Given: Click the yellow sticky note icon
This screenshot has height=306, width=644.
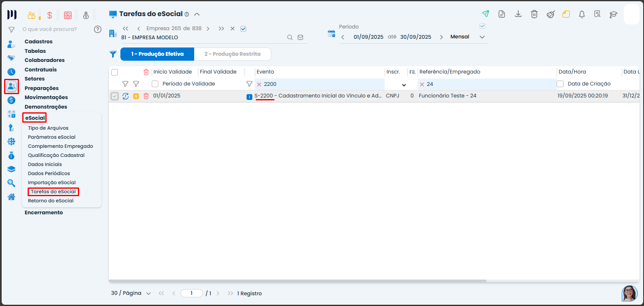Looking at the screenshot, I should click(x=566, y=14).
